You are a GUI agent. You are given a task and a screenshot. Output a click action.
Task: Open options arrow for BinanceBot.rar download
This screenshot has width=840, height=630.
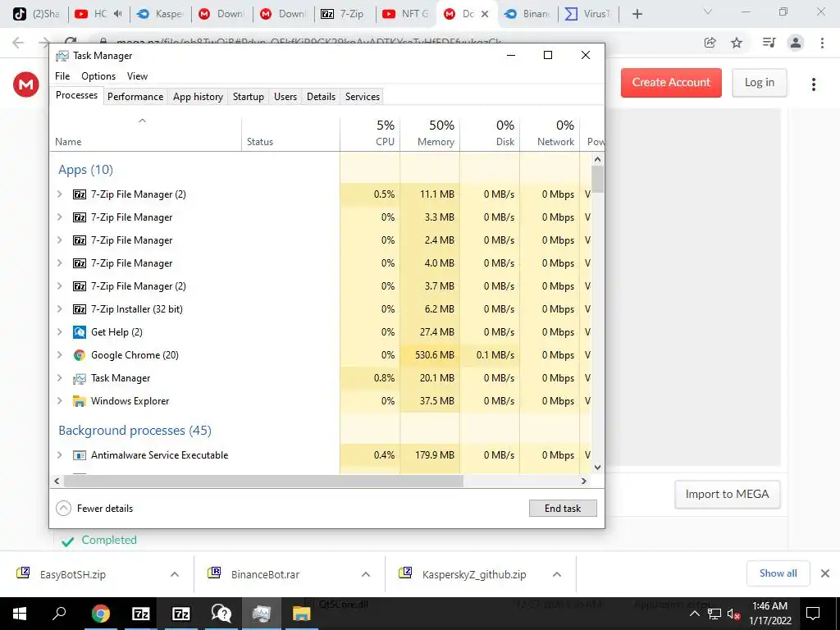tap(366, 574)
